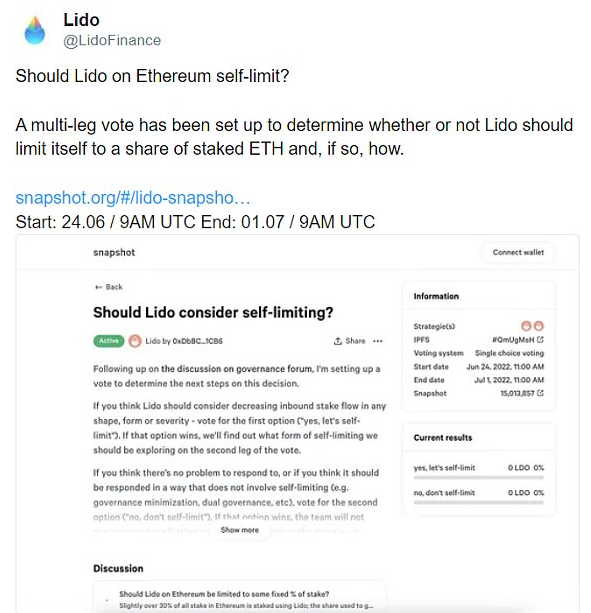The image size is (591, 613).
Task: Open the governance forum discussion link
Action: click(237, 369)
